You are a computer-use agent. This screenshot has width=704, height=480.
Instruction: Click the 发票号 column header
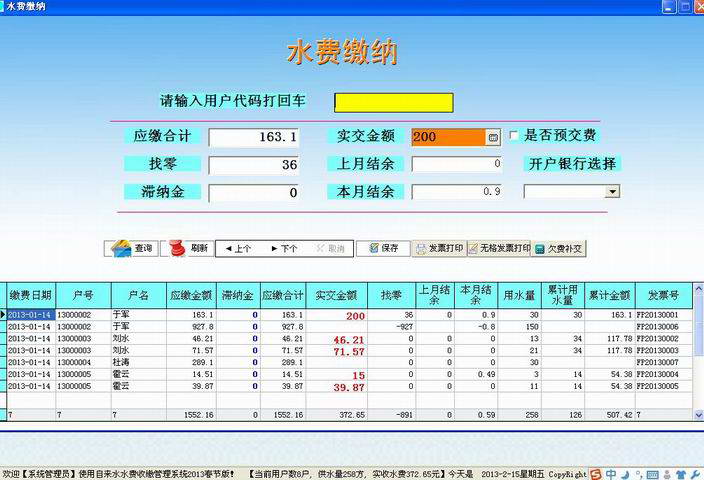pyautogui.click(x=664, y=295)
